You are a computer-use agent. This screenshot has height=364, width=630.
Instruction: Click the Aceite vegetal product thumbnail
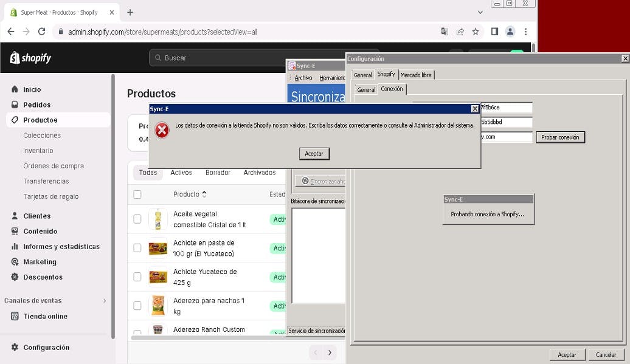click(x=158, y=219)
